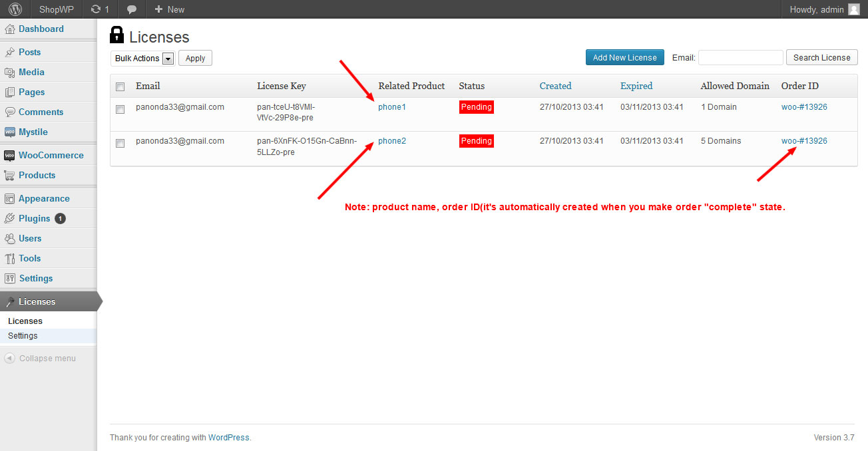The height and width of the screenshot is (451, 868).
Task: Click the Add New License button
Action: pyautogui.click(x=624, y=57)
